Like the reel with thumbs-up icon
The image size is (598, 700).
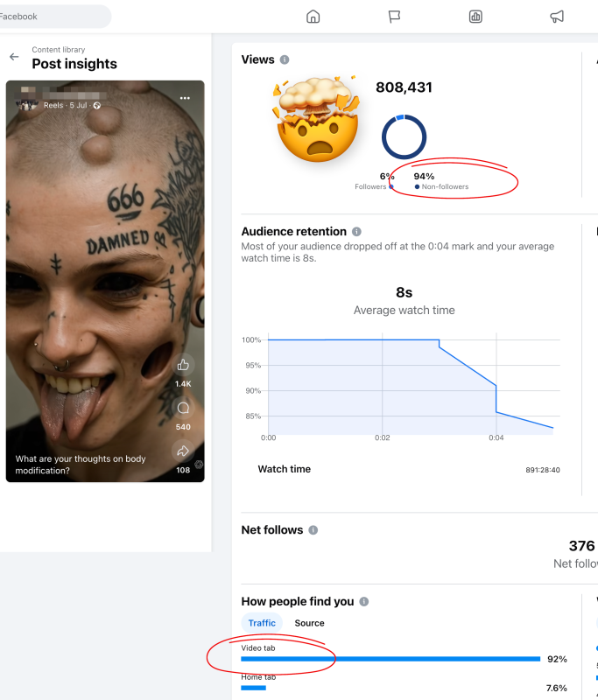(183, 365)
